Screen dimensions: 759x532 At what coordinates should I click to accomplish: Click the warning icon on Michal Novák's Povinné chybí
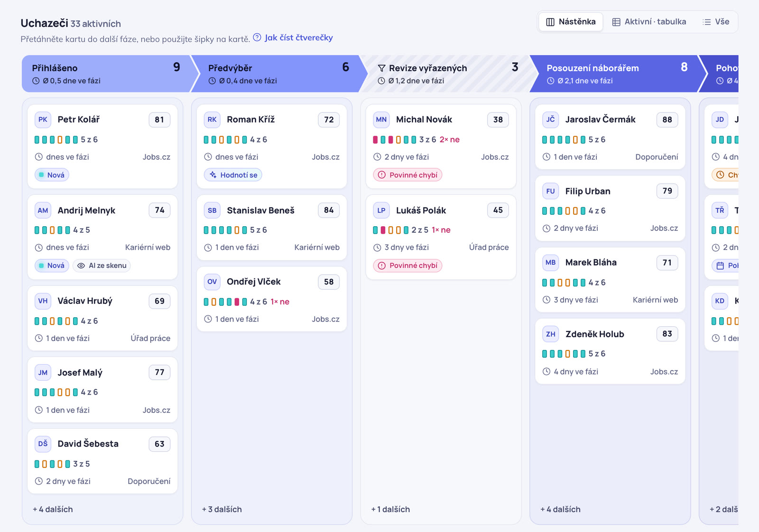click(382, 175)
